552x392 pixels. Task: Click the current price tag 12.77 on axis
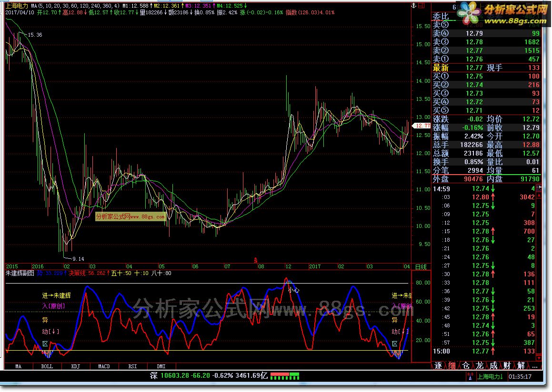coord(422,126)
